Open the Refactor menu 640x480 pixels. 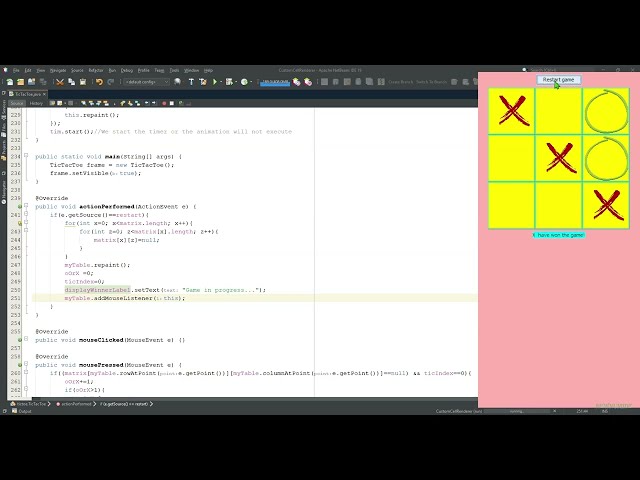pos(96,70)
